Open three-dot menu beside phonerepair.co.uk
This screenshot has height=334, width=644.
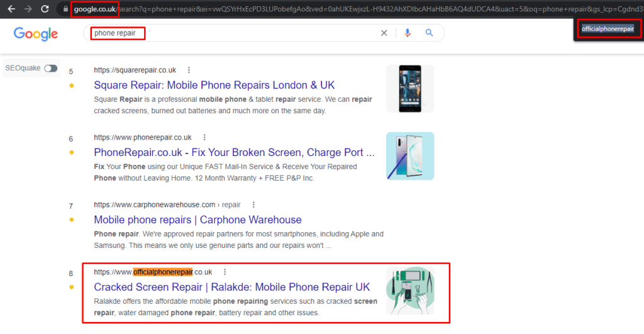click(x=204, y=137)
